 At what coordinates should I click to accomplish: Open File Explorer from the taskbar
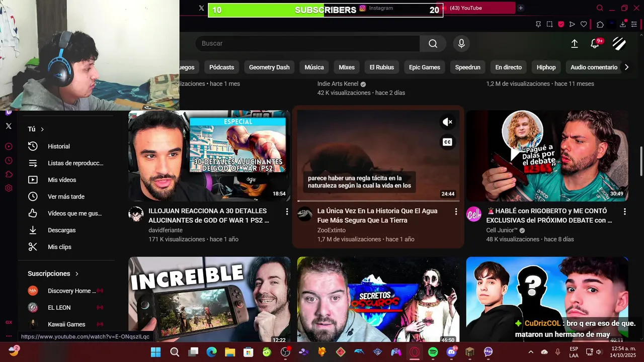[x=230, y=352]
